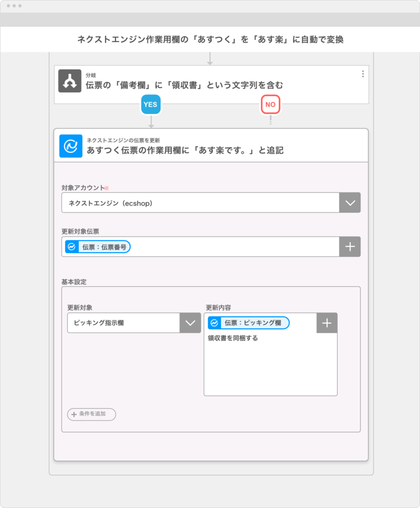Click plus button beside 更新内容 field

(x=327, y=322)
